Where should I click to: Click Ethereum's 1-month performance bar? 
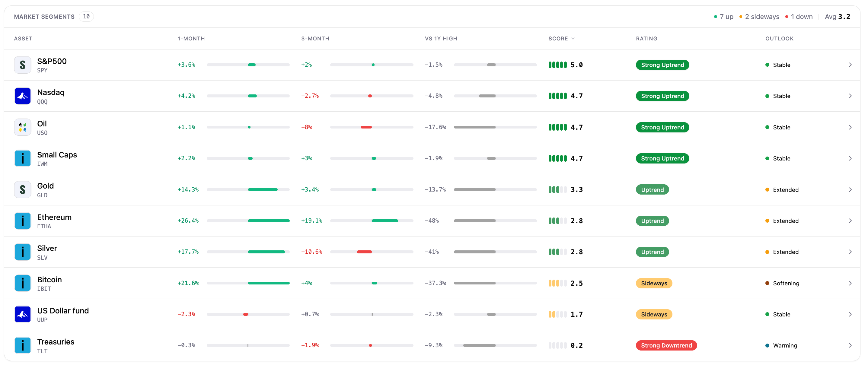pyautogui.click(x=248, y=221)
